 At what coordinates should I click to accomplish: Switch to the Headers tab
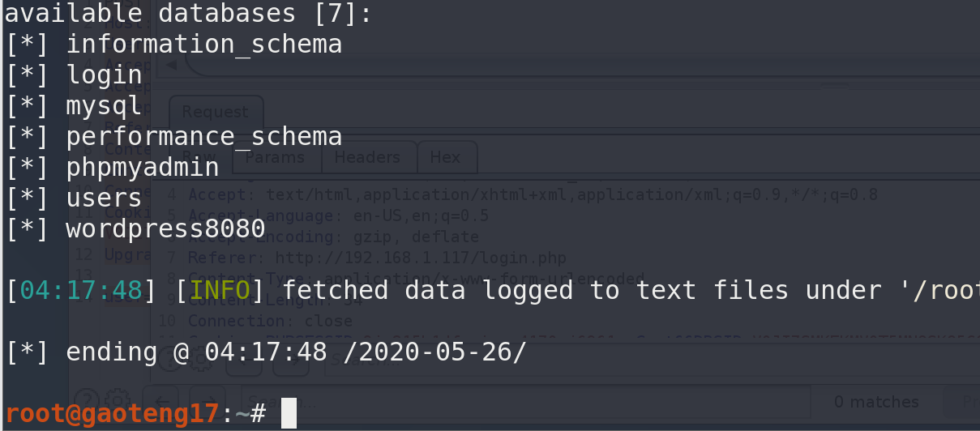tap(368, 157)
